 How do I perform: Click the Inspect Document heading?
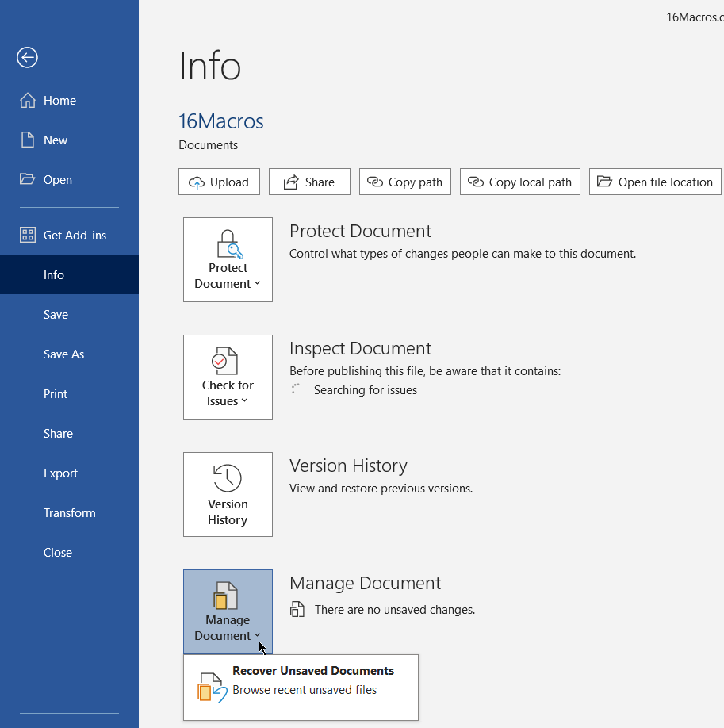(x=360, y=348)
